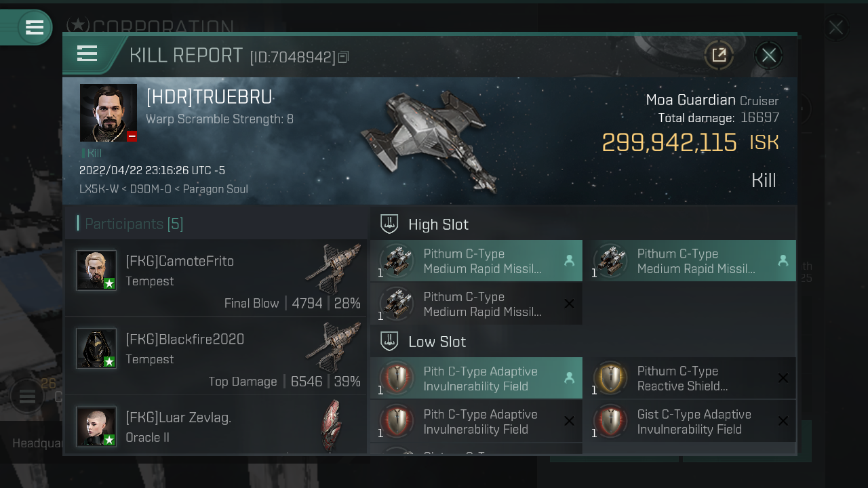This screenshot has height=488, width=868.
Task: Click CamoteFrito's Tempest ship icon
Action: [333, 268]
